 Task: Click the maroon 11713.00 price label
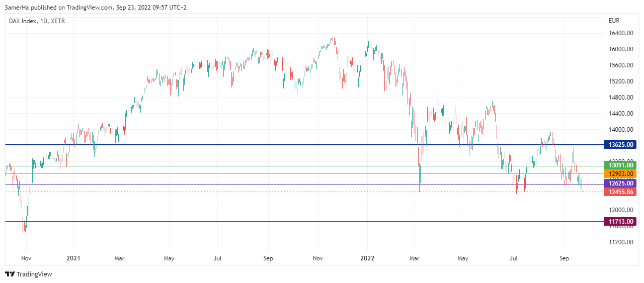[x=620, y=221]
